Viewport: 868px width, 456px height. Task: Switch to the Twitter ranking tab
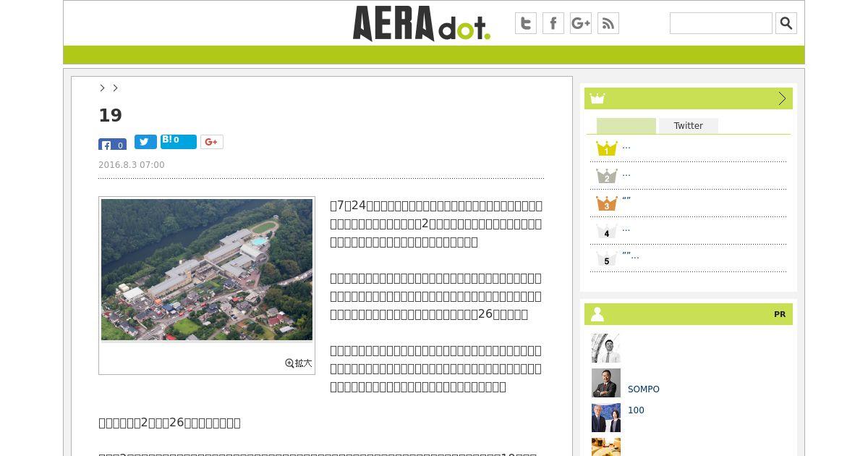(689, 126)
